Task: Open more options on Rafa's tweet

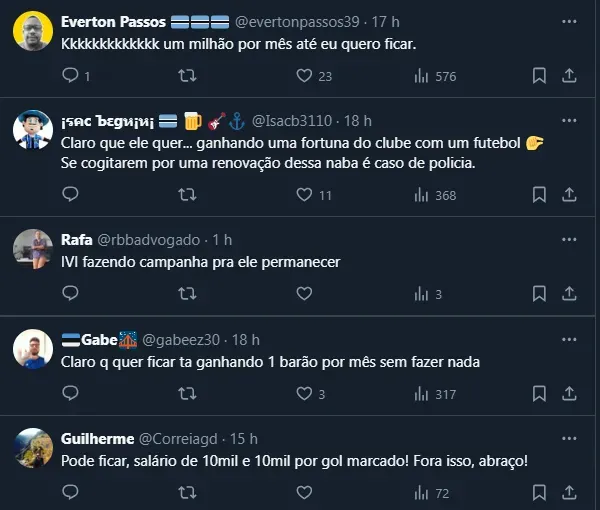Action: click(568, 240)
